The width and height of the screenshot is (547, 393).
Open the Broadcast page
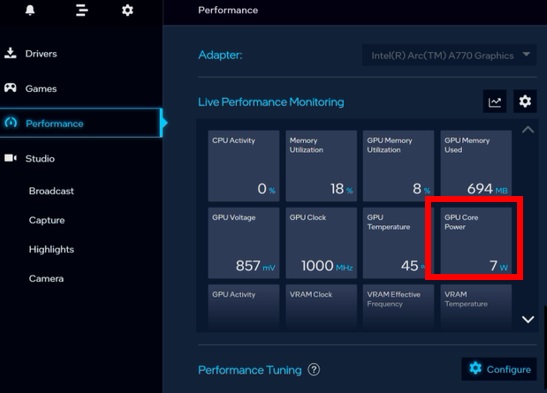(x=51, y=191)
